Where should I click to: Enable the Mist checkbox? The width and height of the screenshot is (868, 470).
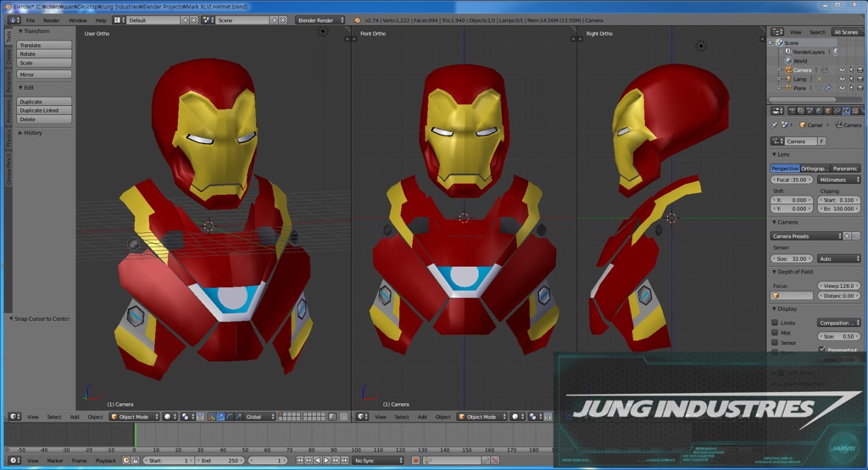775,333
